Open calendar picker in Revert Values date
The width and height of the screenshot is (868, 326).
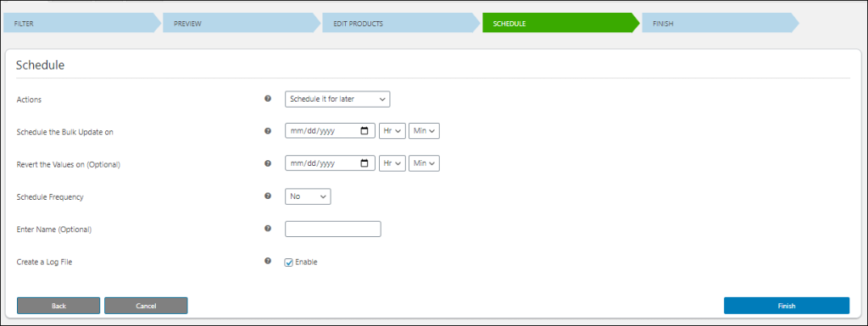(x=364, y=163)
